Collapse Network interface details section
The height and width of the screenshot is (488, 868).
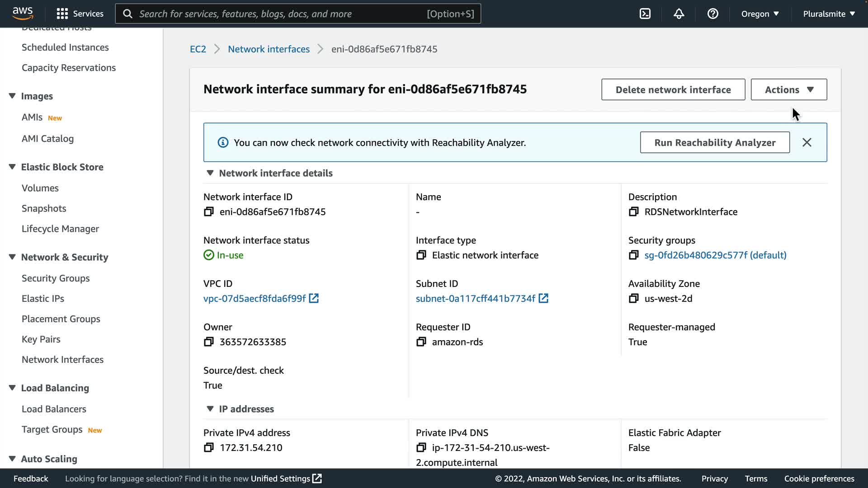210,173
